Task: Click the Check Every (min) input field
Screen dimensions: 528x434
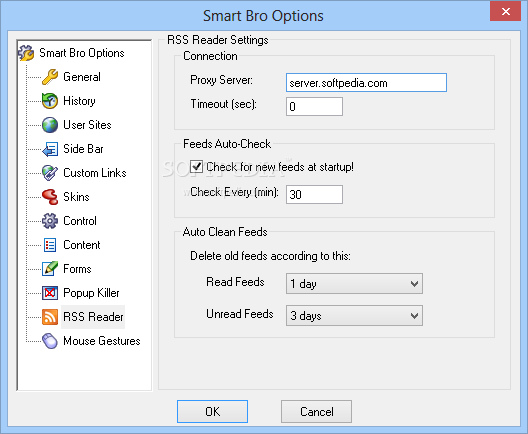Action: tap(315, 195)
